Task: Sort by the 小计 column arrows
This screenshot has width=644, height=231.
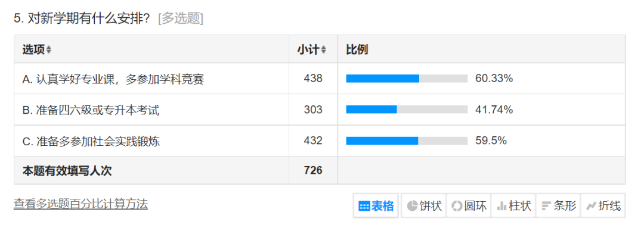Action: point(324,49)
